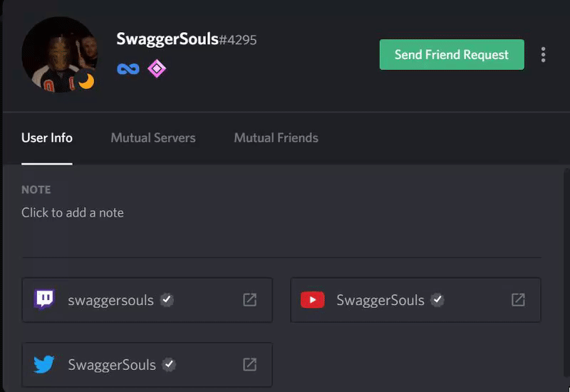The height and width of the screenshot is (392, 570).
Task: Switch to the Mutual Friends tab
Action: point(276,138)
